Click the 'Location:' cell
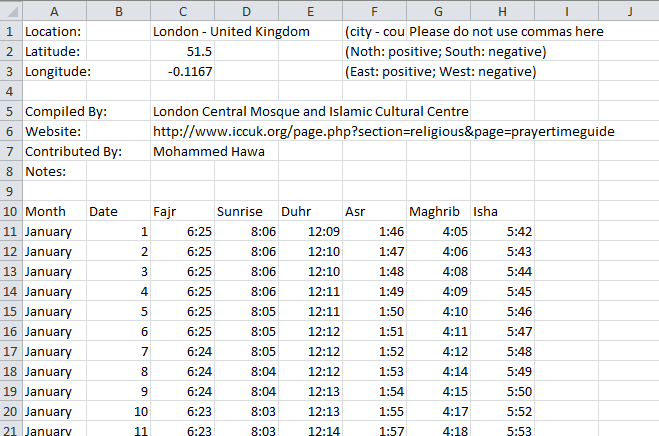Image resolution: width=659 pixels, height=436 pixels. pos(55,32)
